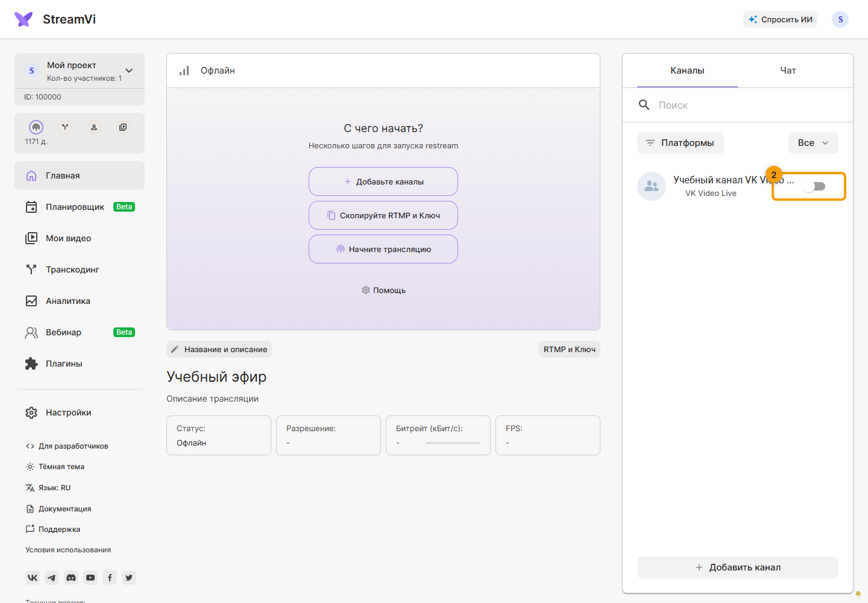Click the bitrate progress bar
The height and width of the screenshot is (603, 868).
[453, 443]
